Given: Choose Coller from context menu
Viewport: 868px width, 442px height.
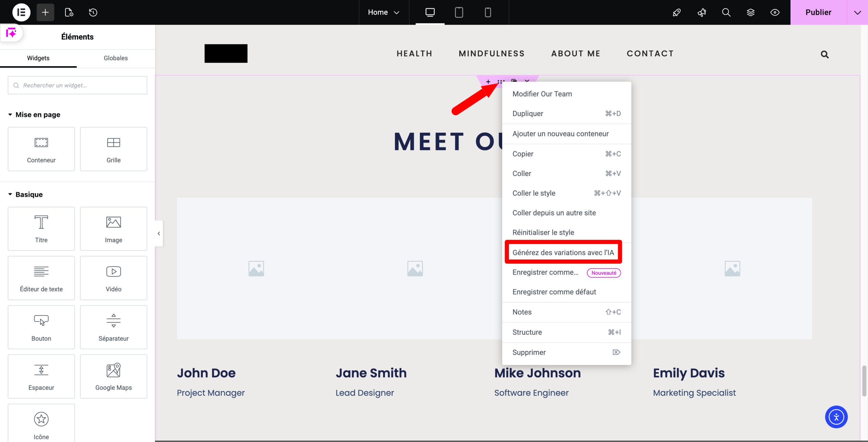Looking at the screenshot, I should [x=566, y=174].
